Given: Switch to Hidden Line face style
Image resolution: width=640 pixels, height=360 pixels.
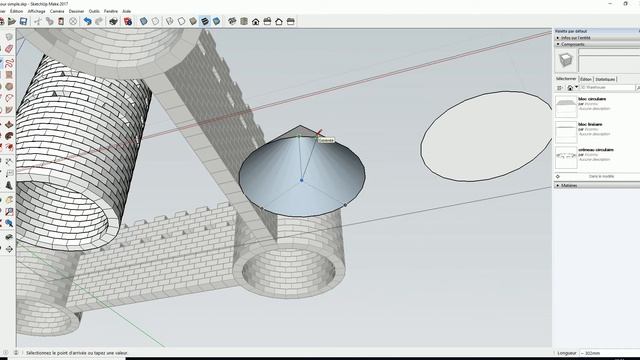Looking at the screenshot, I should point(181,21).
